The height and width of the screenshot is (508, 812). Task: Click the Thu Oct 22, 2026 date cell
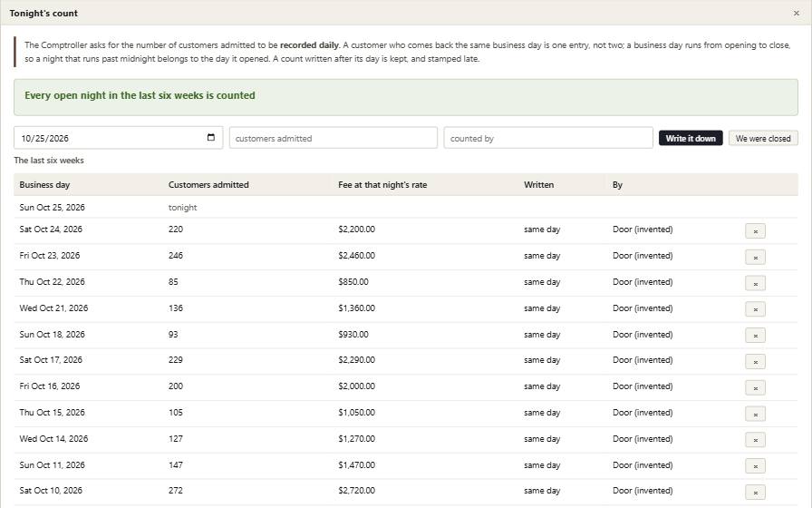coord(52,282)
